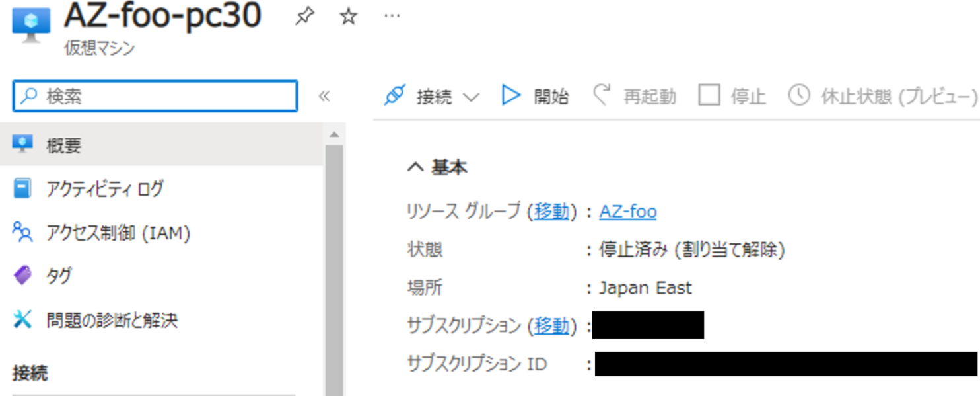Click the 開始 play triangle icon
The image size is (980, 396).
pos(511,96)
